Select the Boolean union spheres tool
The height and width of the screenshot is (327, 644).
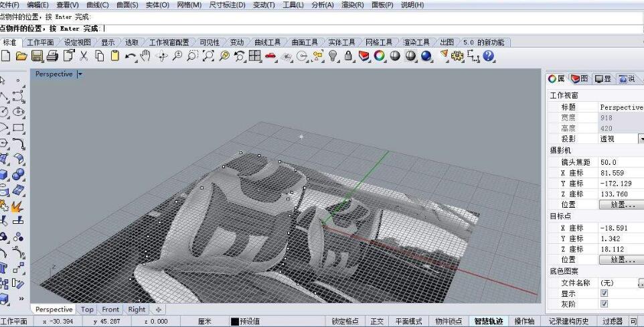[17, 174]
